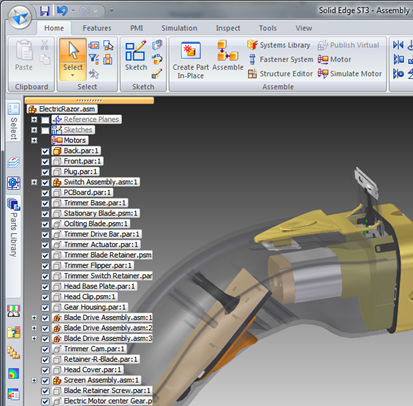Open the Inspect ribbon tab
The height and width of the screenshot is (406, 413).
228,28
